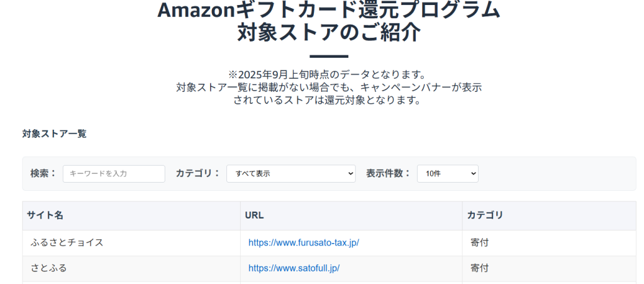This screenshot has width=644, height=284.
Task: Click the 対象ストア一覧 section heading
Action: pyautogui.click(x=54, y=133)
